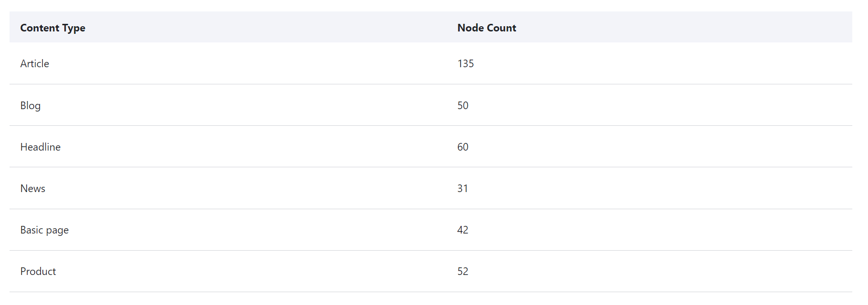This screenshot has width=868, height=305.
Task: Select the Headline row label
Action: click(x=40, y=147)
